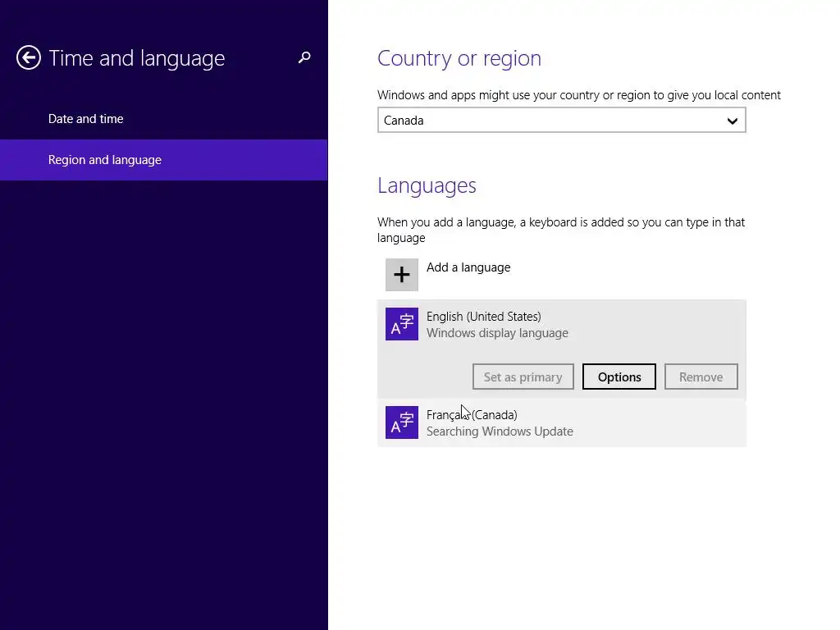The image size is (840, 630).
Task: Select the Français (Canada) language icon
Action: (x=402, y=422)
